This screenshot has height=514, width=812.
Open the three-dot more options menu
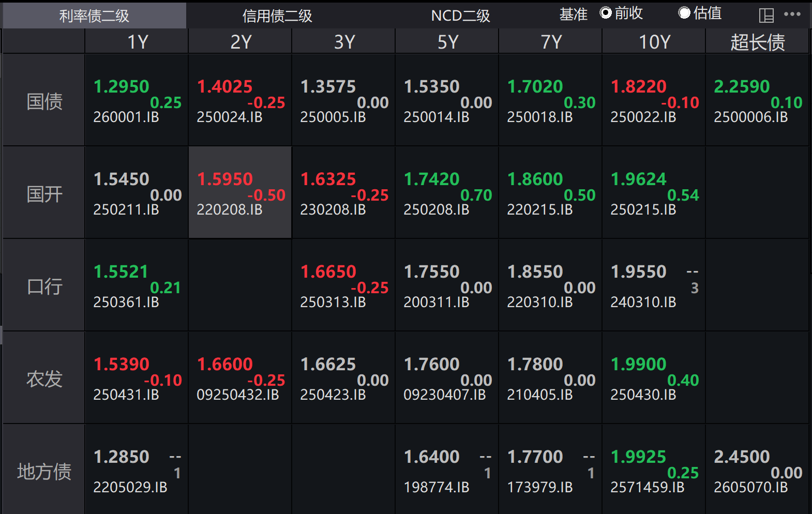click(x=792, y=14)
